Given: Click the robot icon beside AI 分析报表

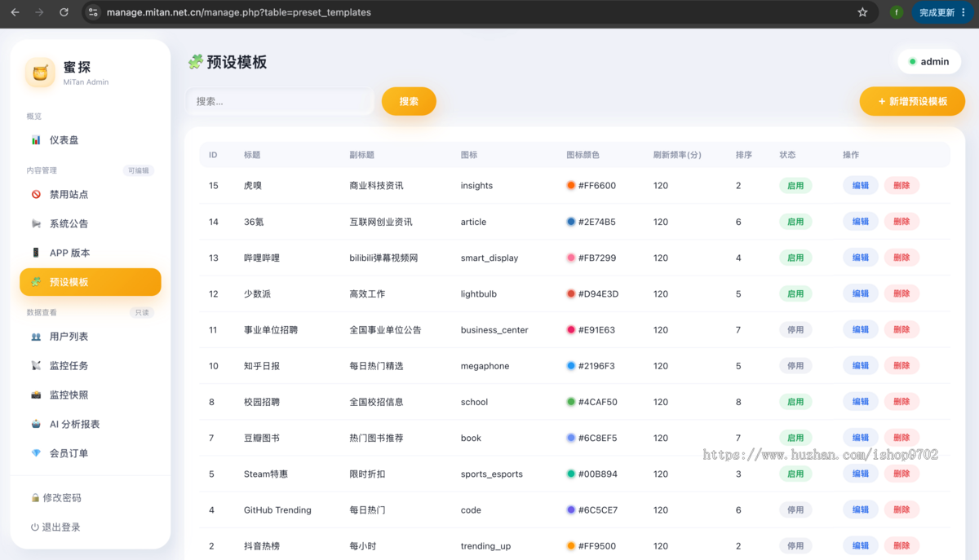Looking at the screenshot, I should tap(36, 424).
